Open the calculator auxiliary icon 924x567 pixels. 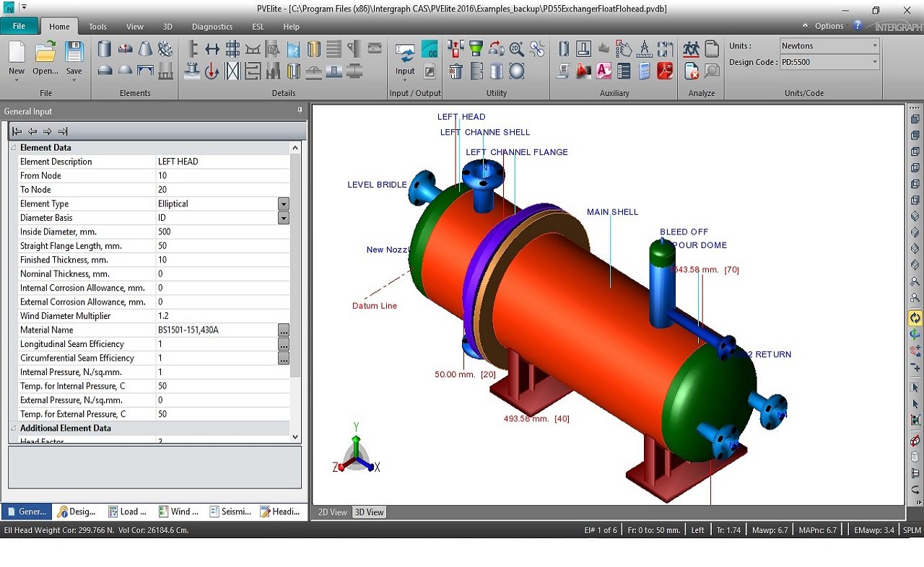pyautogui.click(x=645, y=71)
